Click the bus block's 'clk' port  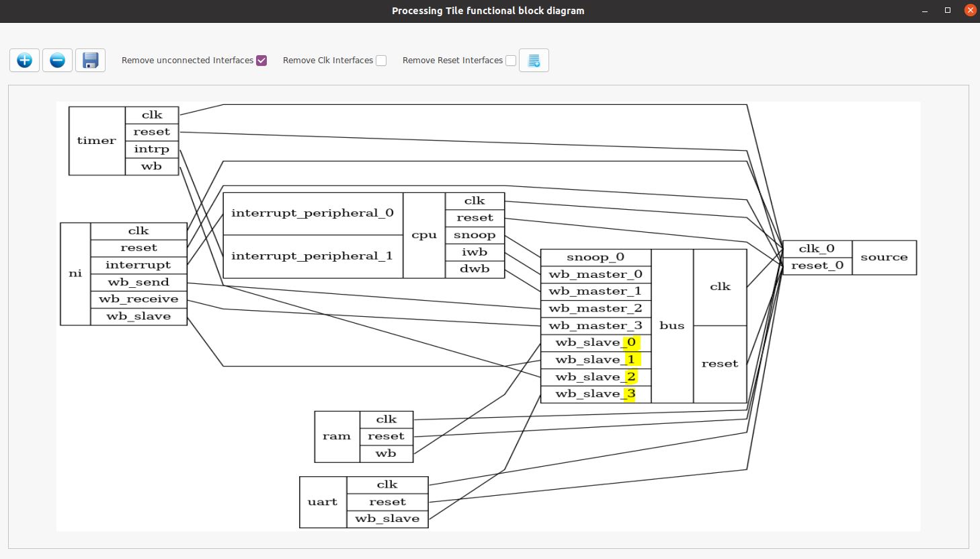[x=720, y=287]
